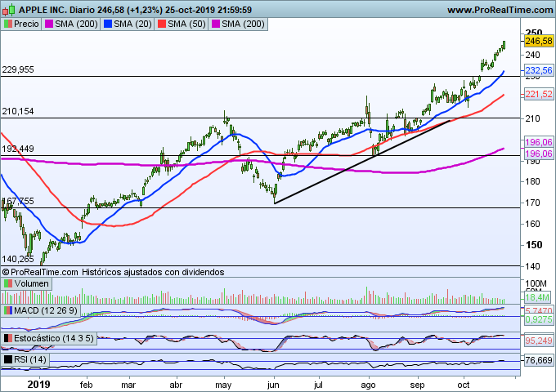Click the 240 price axis label

click(x=533, y=55)
